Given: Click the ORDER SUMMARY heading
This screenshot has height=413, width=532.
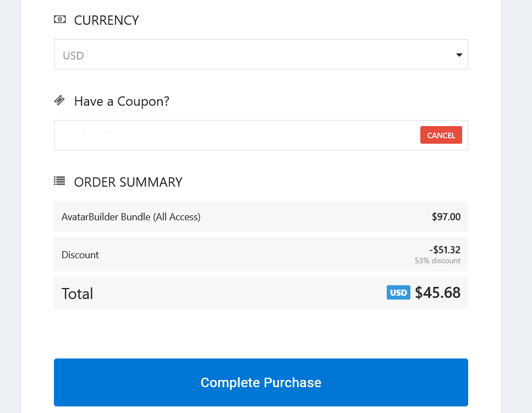Looking at the screenshot, I should (x=128, y=182).
